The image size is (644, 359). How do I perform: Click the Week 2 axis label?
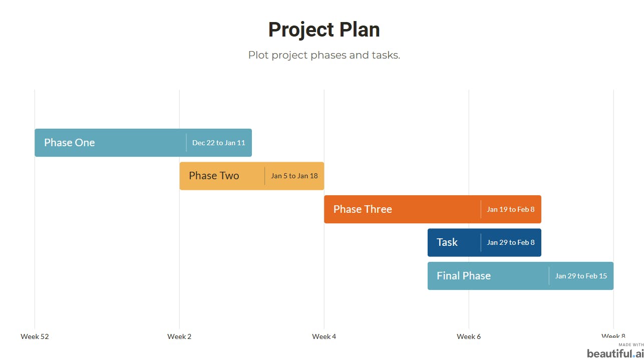179,336
